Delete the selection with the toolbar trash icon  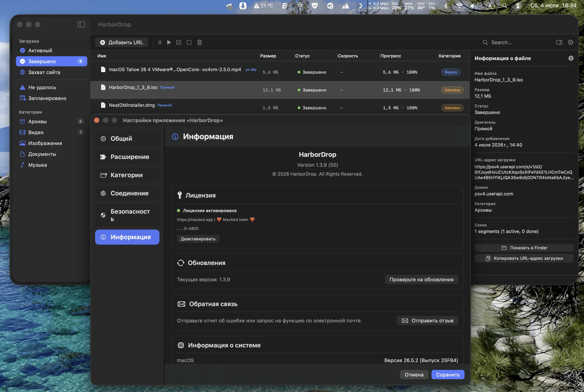pyautogui.click(x=199, y=42)
